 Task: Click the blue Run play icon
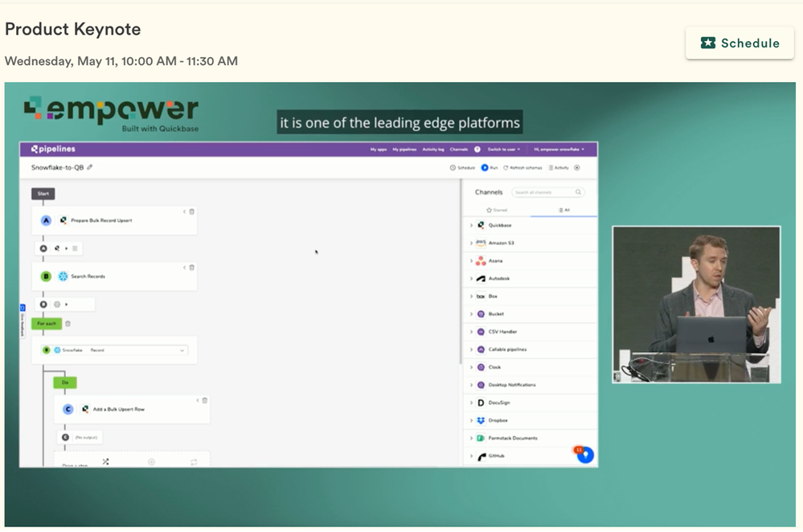[x=485, y=167]
